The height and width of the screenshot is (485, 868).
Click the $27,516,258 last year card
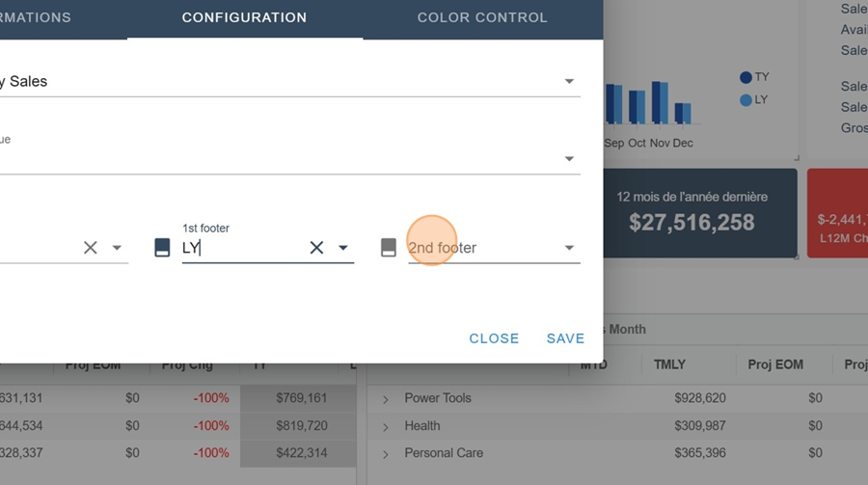coord(692,213)
